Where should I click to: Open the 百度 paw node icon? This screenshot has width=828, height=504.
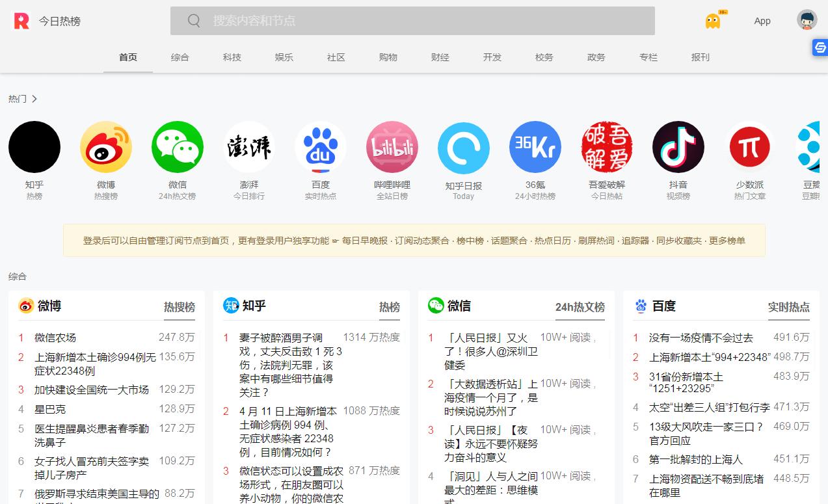321,147
